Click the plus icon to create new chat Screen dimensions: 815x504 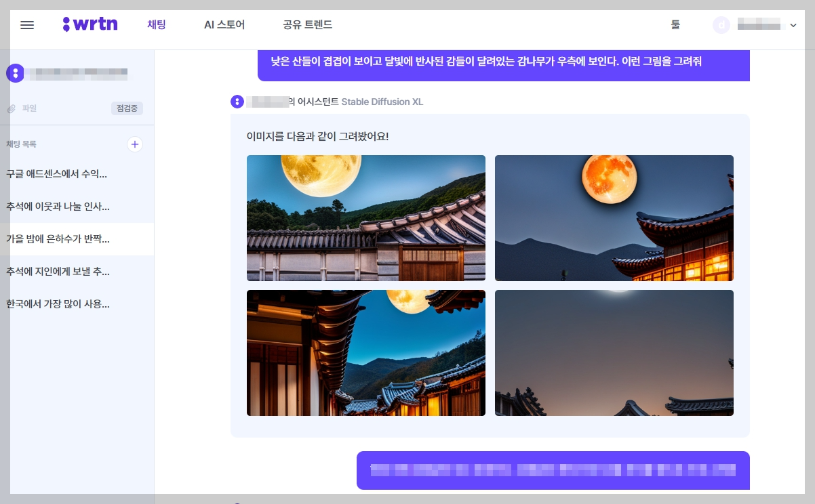click(135, 144)
